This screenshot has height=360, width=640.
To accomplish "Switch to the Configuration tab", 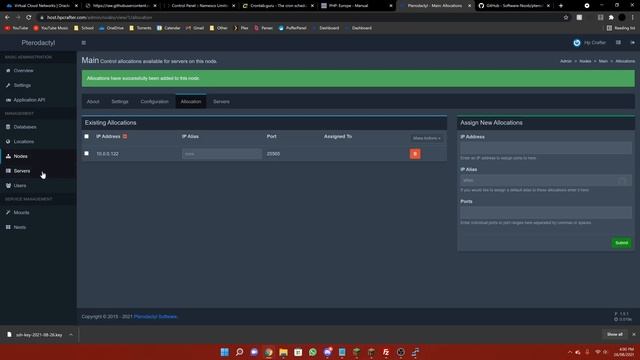I will click(x=154, y=102).
